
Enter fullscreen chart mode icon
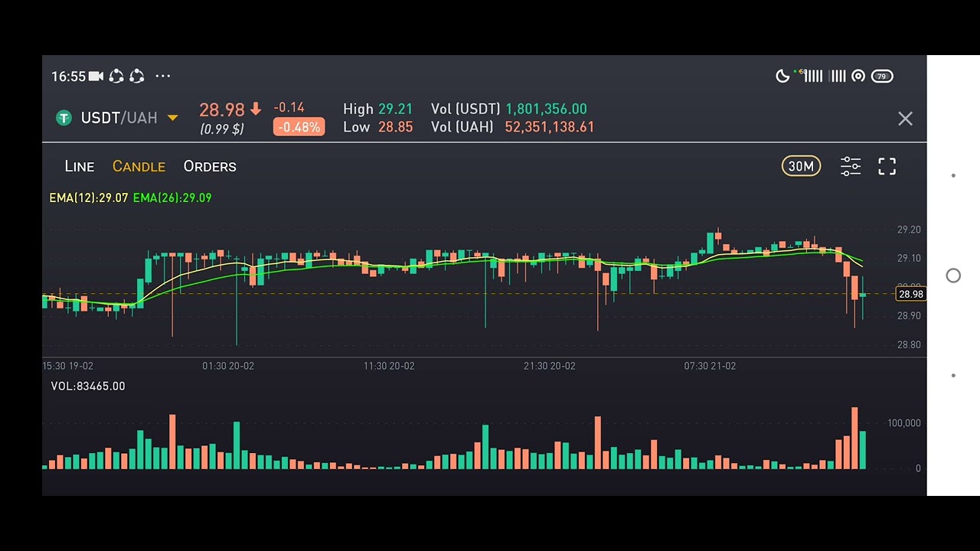tap(887, 166)
